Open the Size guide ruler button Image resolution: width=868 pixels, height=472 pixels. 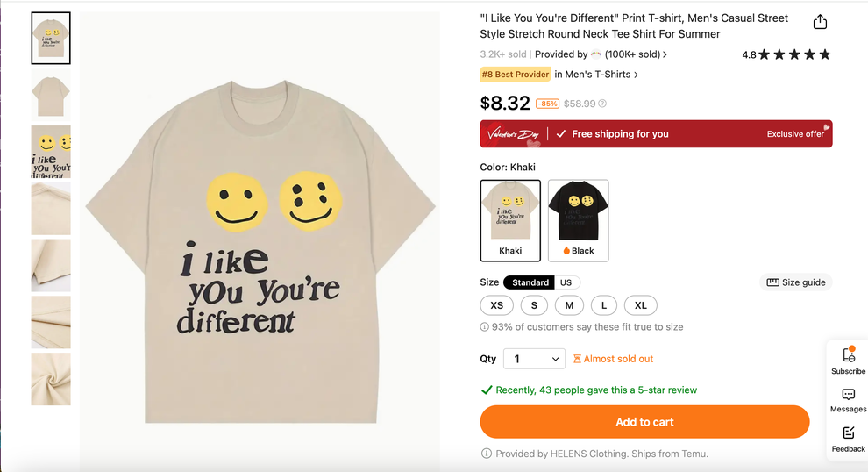point(796,282)
